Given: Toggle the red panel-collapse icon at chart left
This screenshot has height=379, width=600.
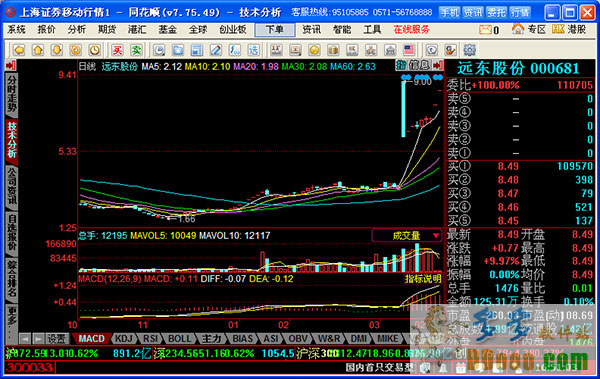Looking at the screenshot, I should pos(11,65).
